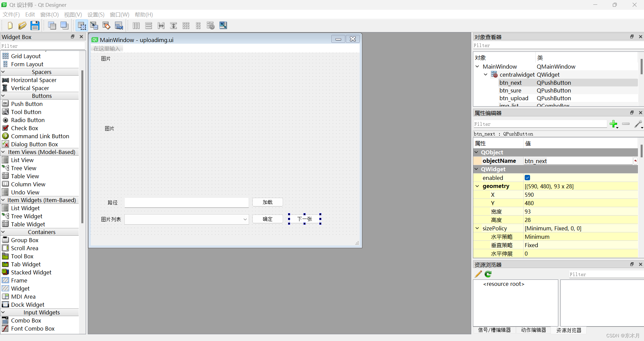The height and width of the screenshot is (341, 644).
Task: Switch to 信号/槽编辑器 tab
Action: [494, 330]
